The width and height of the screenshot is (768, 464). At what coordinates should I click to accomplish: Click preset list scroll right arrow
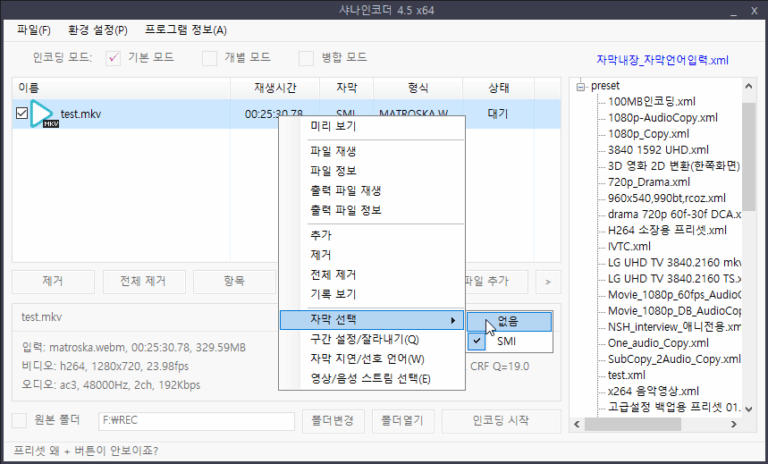(x=734, y=424)
